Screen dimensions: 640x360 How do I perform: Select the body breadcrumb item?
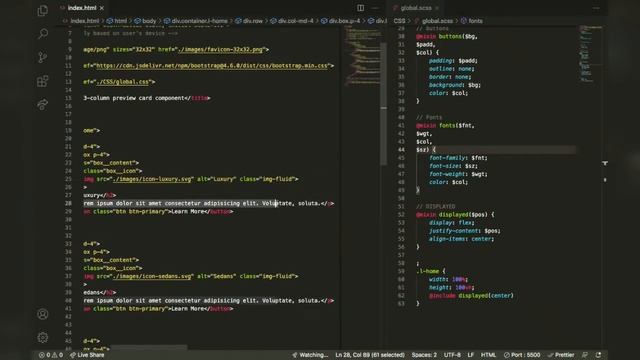[x=145, y=21]
